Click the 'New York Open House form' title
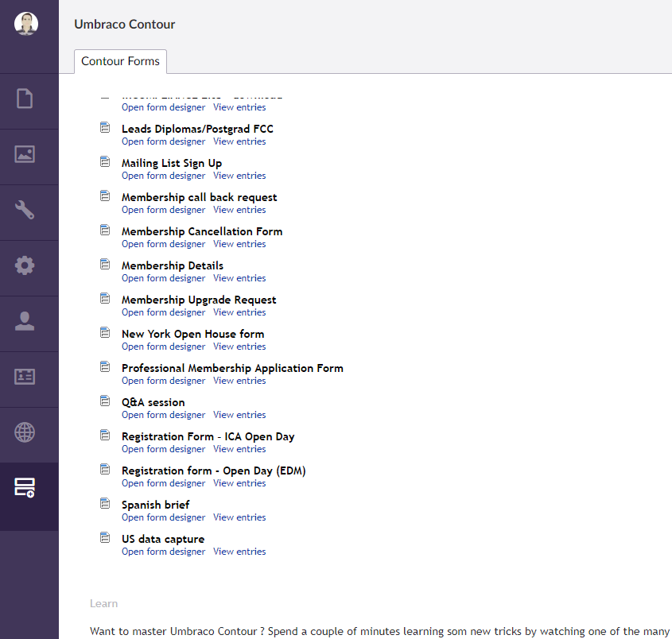672x639 pixels. 193,334
